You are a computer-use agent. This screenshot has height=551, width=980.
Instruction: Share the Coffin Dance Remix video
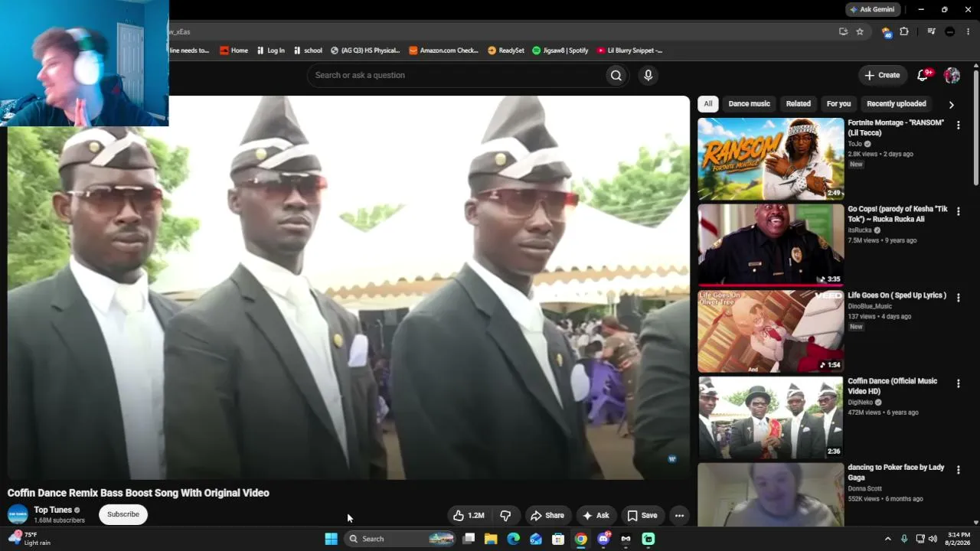[547, 516]
